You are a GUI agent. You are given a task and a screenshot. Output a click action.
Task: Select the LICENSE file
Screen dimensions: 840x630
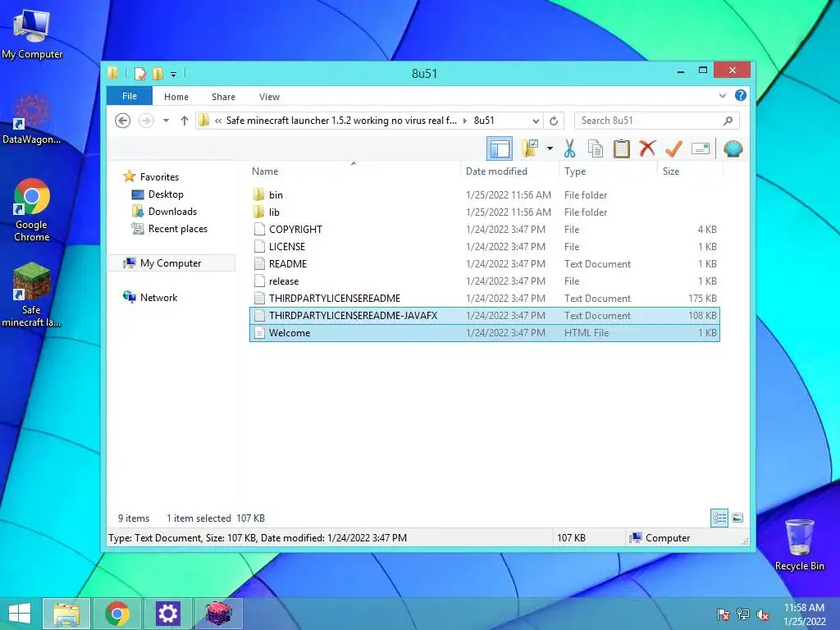tap(485, 246)
